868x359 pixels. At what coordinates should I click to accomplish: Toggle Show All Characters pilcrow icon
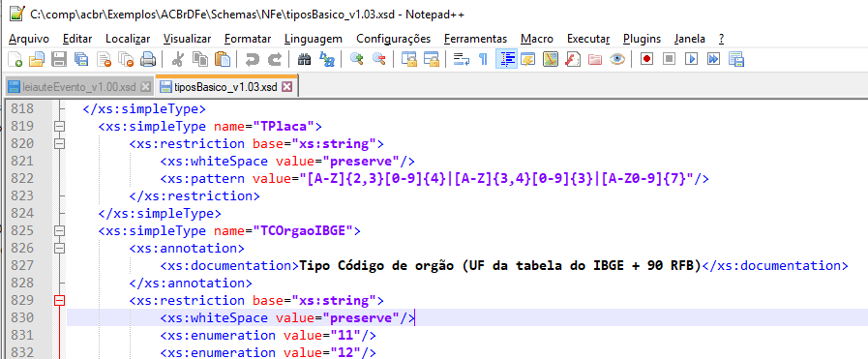pyautogui.click(x=483, y=59)
